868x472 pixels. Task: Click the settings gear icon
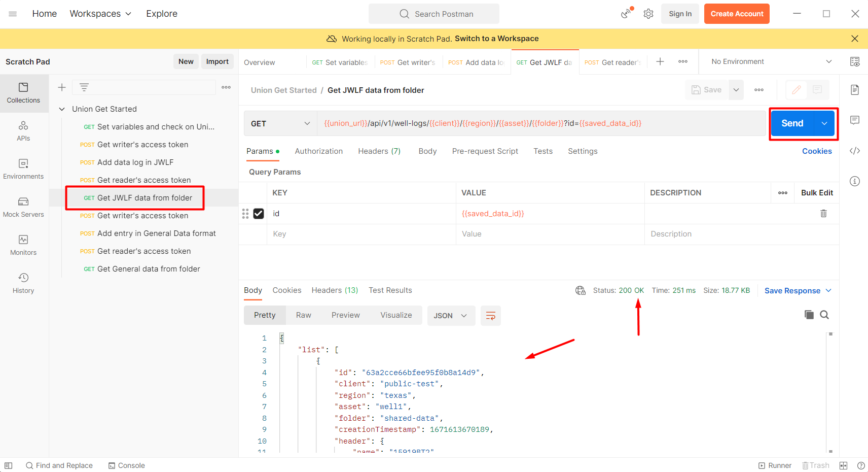[648, 14]
